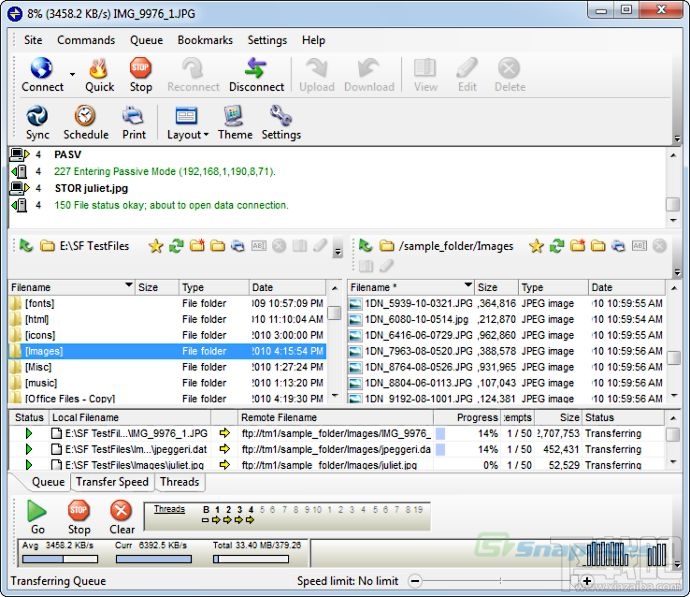This screenshot has height=597, width=690.
Task: Click the Total transfer progress bar
Action: (251, 559)
